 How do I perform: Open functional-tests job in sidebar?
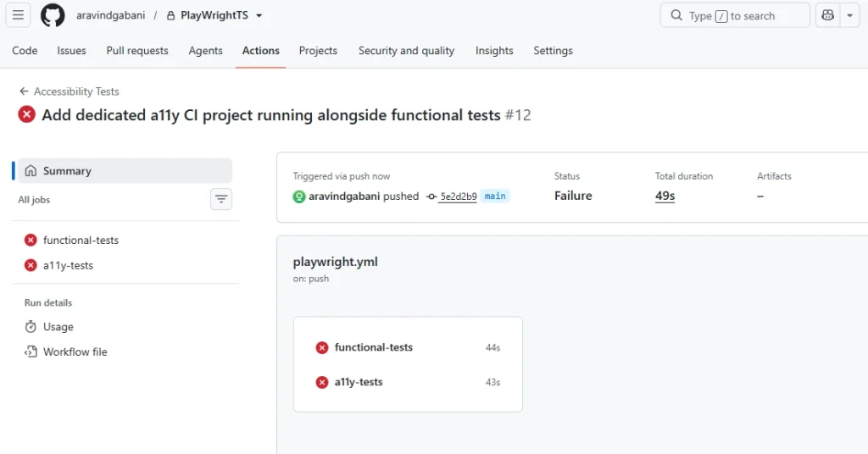(x=81, y=240)
